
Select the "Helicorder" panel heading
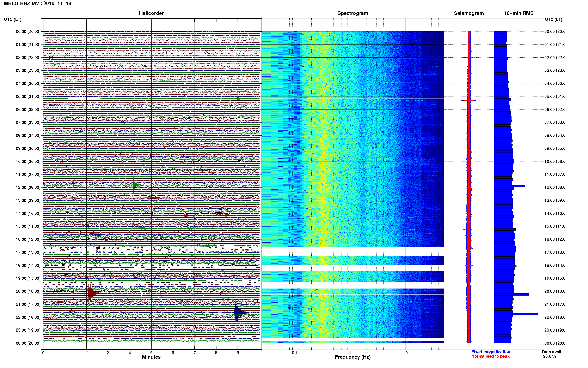pyautogui.click(x=151, y=13)
